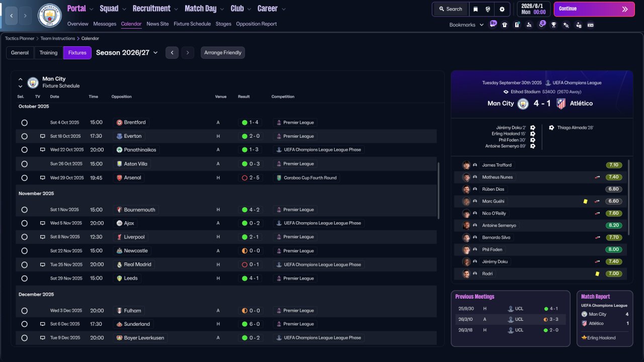Switch to the Messages tab
Image resolution: width=644 pixels, height=362 pixels.
click(105, 24)
